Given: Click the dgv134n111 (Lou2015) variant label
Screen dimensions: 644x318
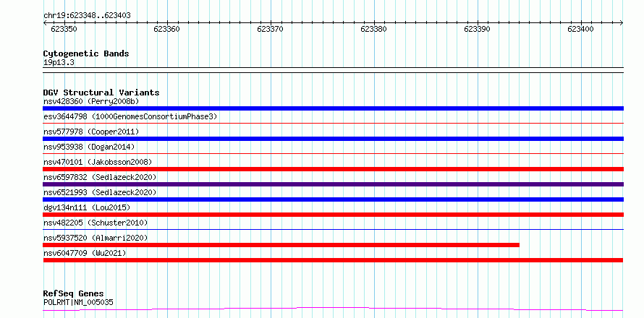Looking at the screenshot, I should [87, 207].
